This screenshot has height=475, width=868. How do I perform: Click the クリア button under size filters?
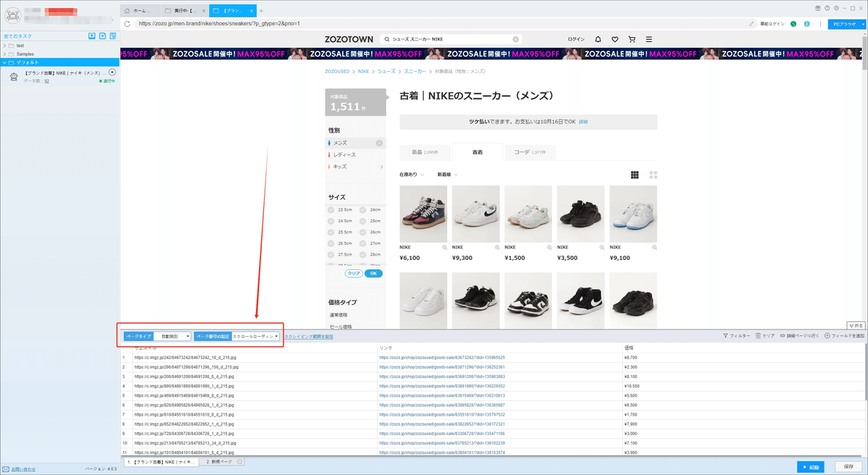354,274
